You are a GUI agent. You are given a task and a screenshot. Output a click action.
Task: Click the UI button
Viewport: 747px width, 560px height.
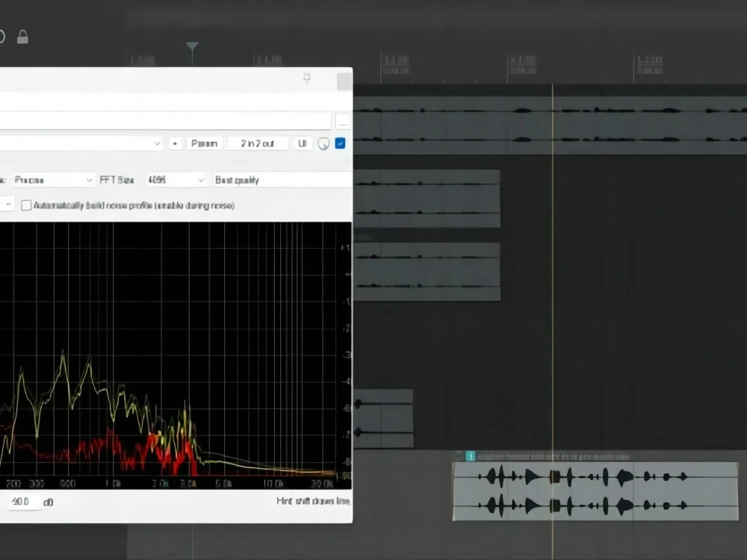pos(302,143)
